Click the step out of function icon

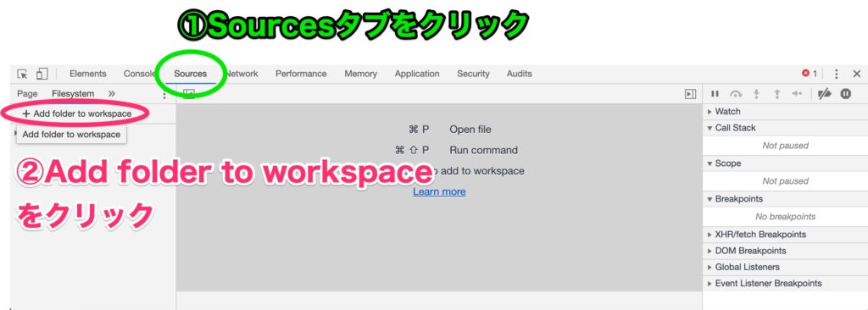pyautogui.click(x=776, y=94)
